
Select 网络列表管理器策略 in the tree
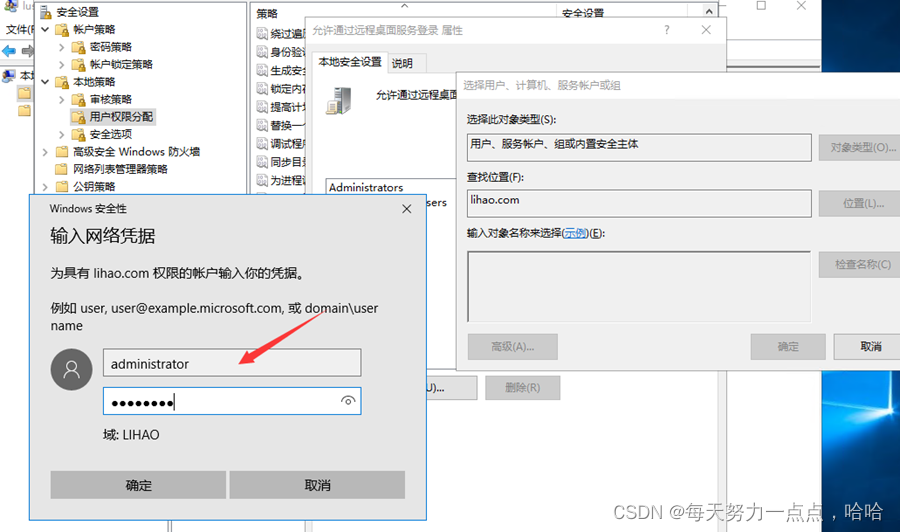pos(120,169)
